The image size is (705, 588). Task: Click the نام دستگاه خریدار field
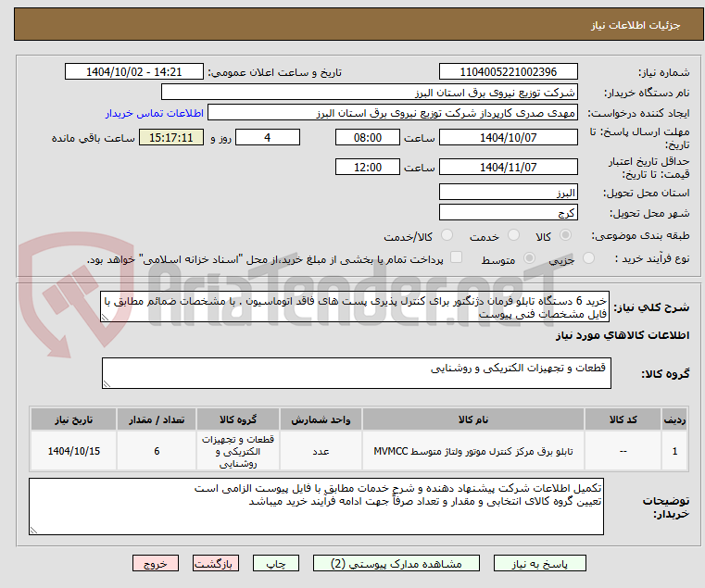(369, 93)
